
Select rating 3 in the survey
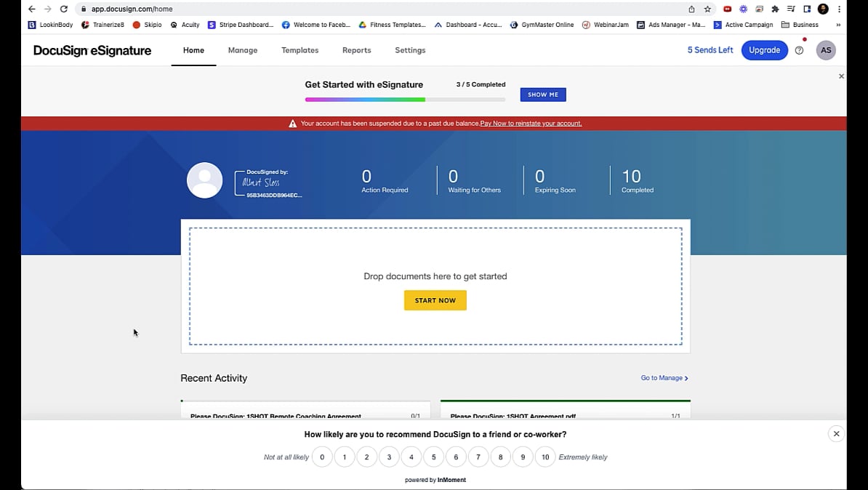389,457
